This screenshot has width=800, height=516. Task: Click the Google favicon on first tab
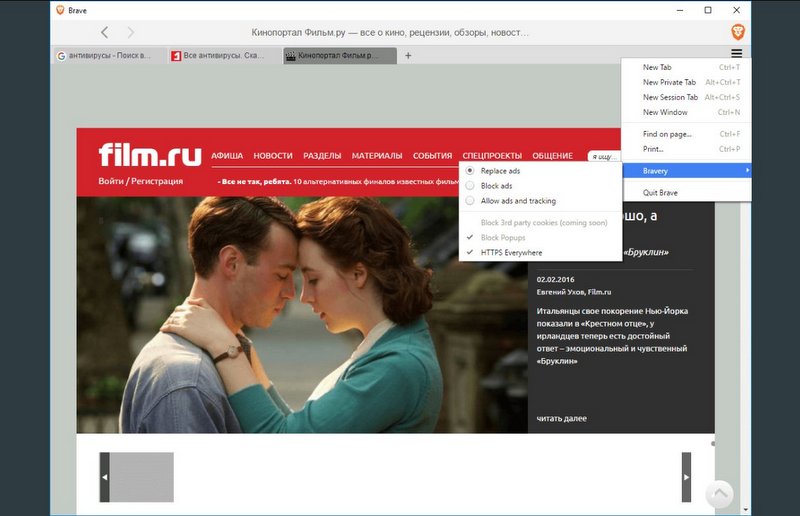point(61,56)
